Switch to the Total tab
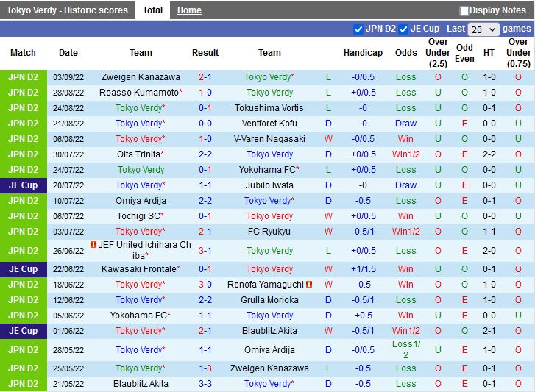535x392 pixels. click(x=152, y=10)
